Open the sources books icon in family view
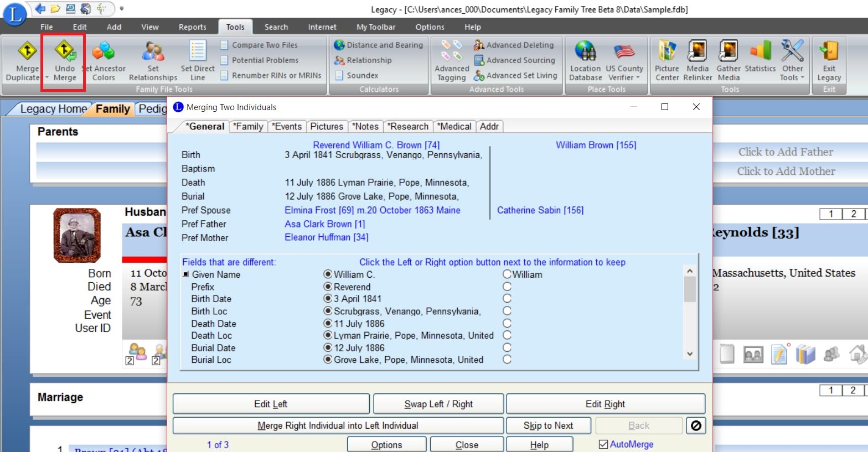This screenshot has height=452, width=868. (x=805, y=354)
